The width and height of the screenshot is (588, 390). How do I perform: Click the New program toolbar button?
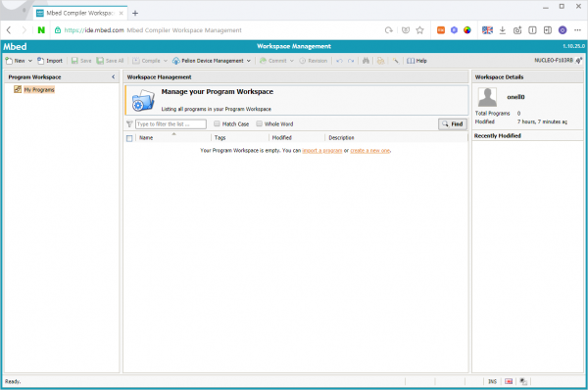[15, 61]
